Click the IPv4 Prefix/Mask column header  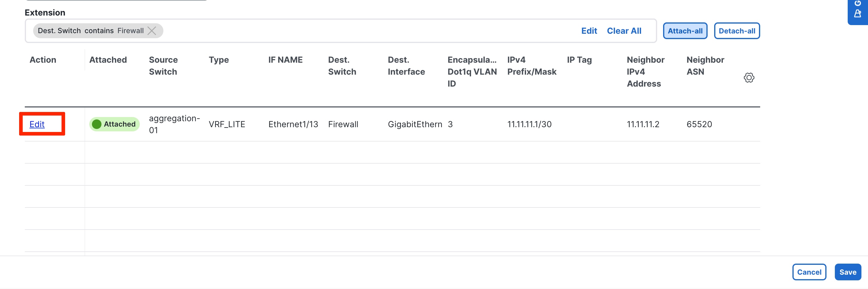pos(531,66)
